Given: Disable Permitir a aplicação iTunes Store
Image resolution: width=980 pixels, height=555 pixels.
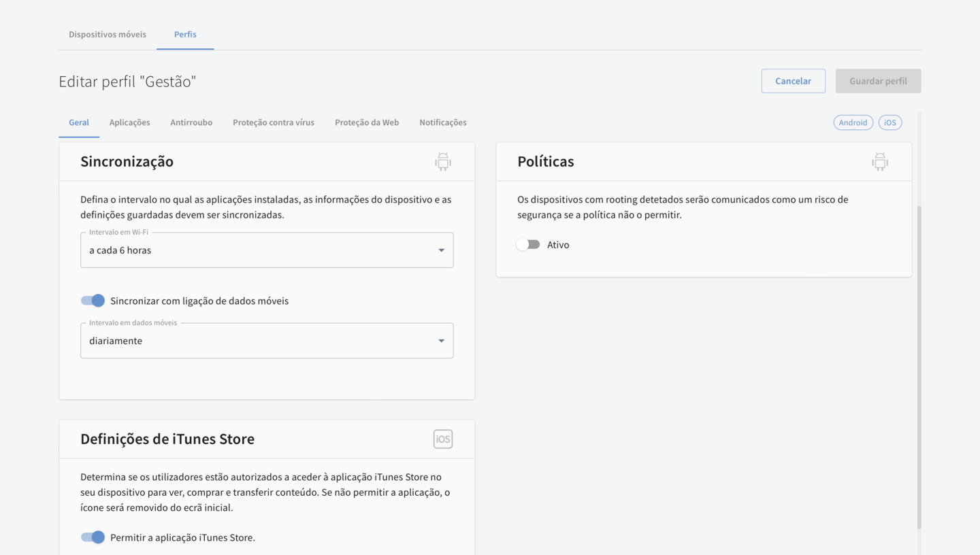Looking at the screenshot, I should tap(93, 537).
